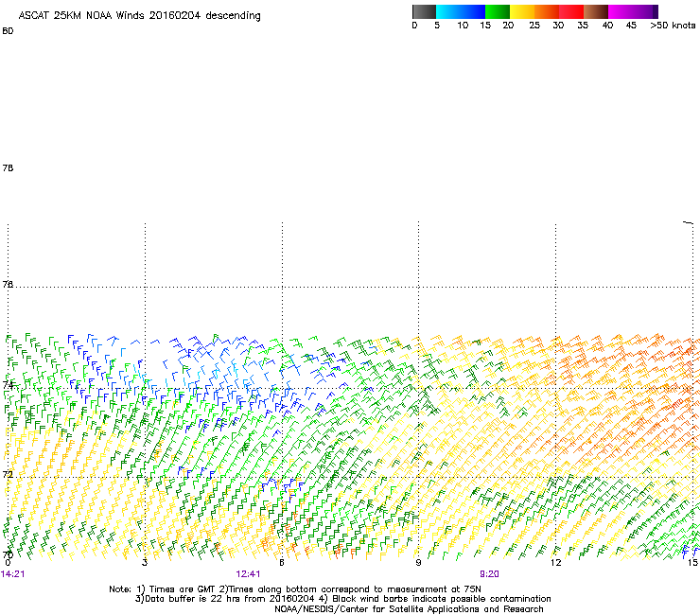Screen dimensions: 700x615
Task: Click the '5' legend scale label
Action: (437, 26)
